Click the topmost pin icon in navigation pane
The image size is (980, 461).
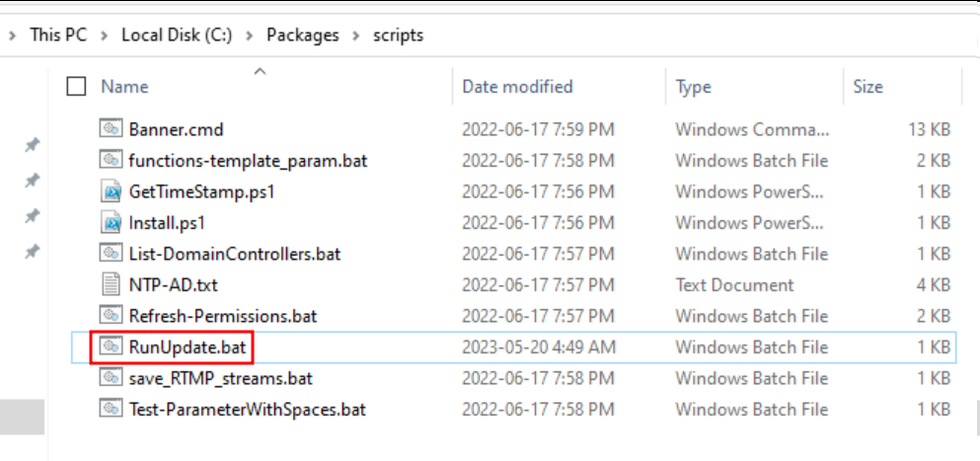[31, 146]
